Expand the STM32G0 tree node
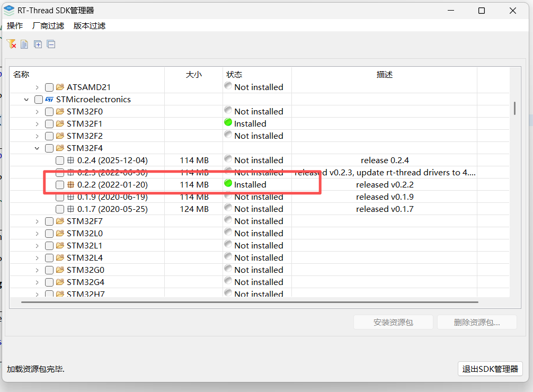 coord(37,270)
